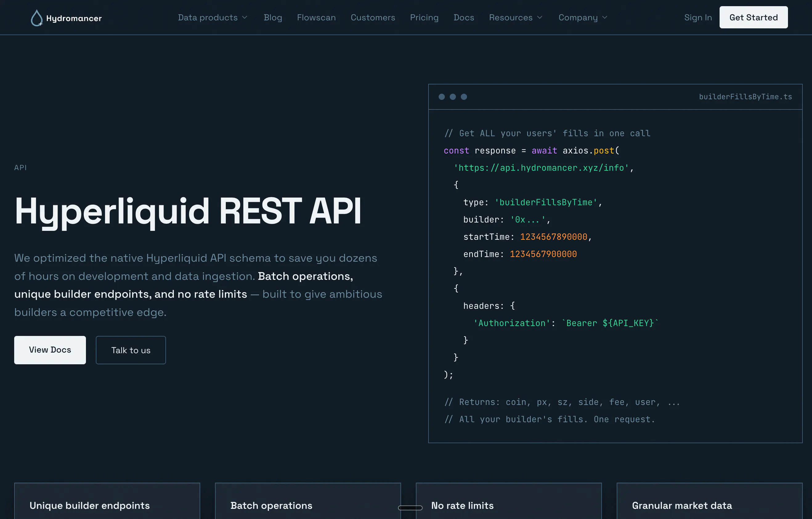The width and height of the screenshot is (812, 519).
Task: Click the api.hydromancer.xyz/info URL string
Action: [x=541, y=168]
